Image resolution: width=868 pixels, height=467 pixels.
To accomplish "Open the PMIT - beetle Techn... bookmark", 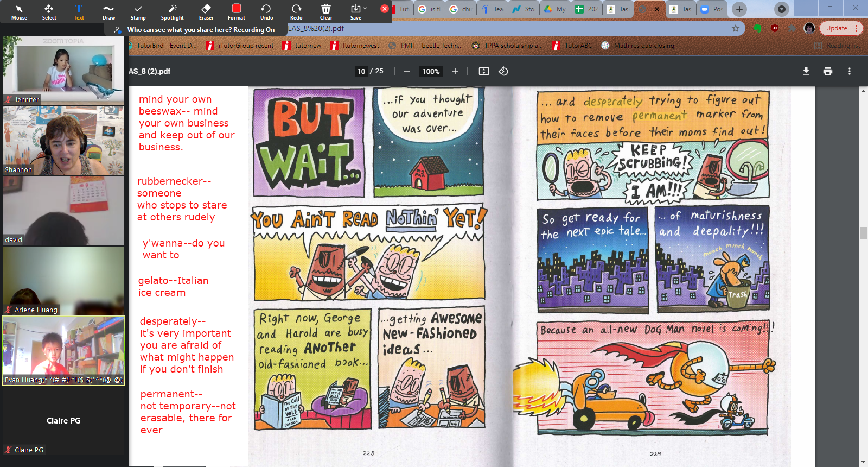I will (426, 46).
